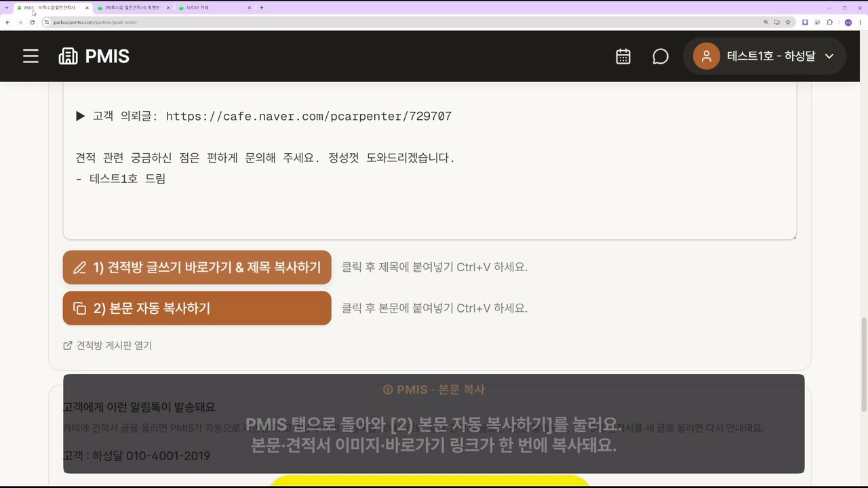Close the [박목수의 열린견적서] 투명한 tab

(x=168, y=7)
